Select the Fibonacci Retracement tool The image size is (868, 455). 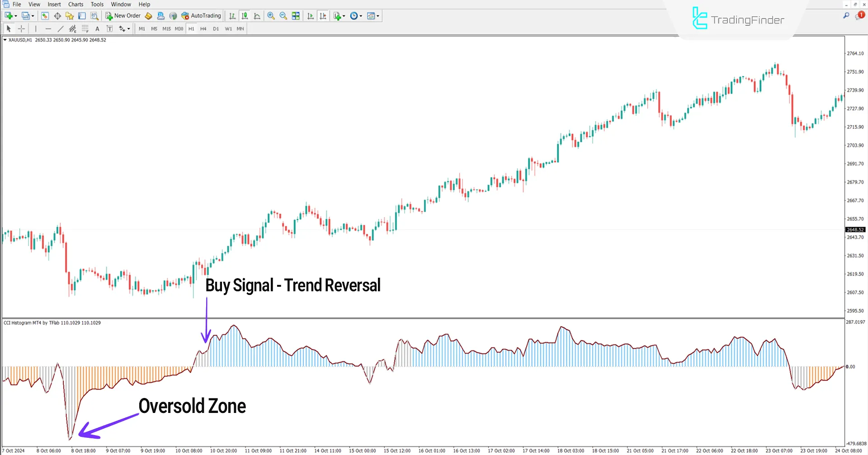pyautogui.click(x=85, y=28)
